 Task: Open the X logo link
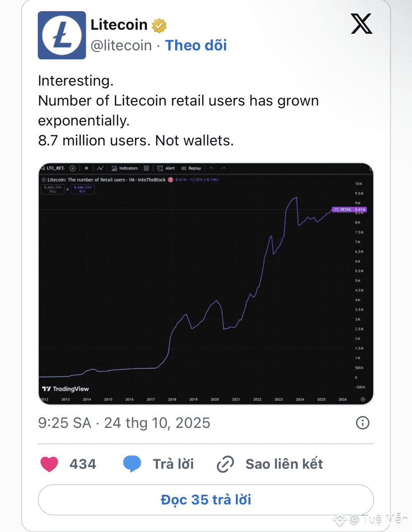(361, 24)
